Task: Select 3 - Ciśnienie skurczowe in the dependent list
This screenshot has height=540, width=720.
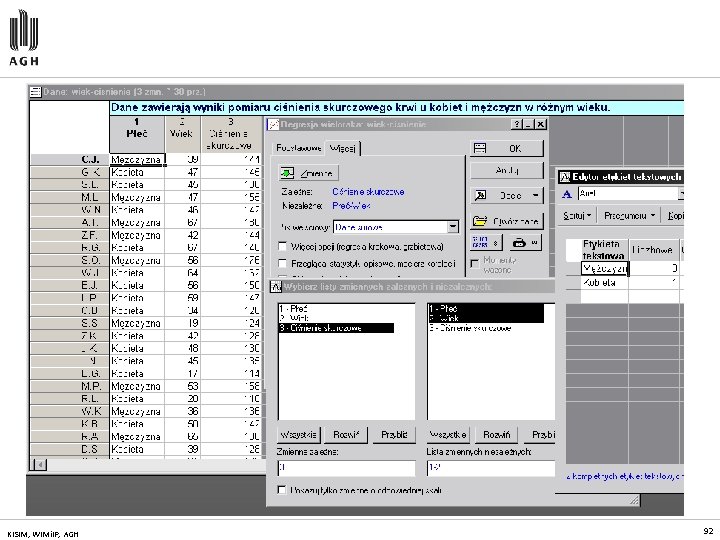Action: click(x=336, y=328)
